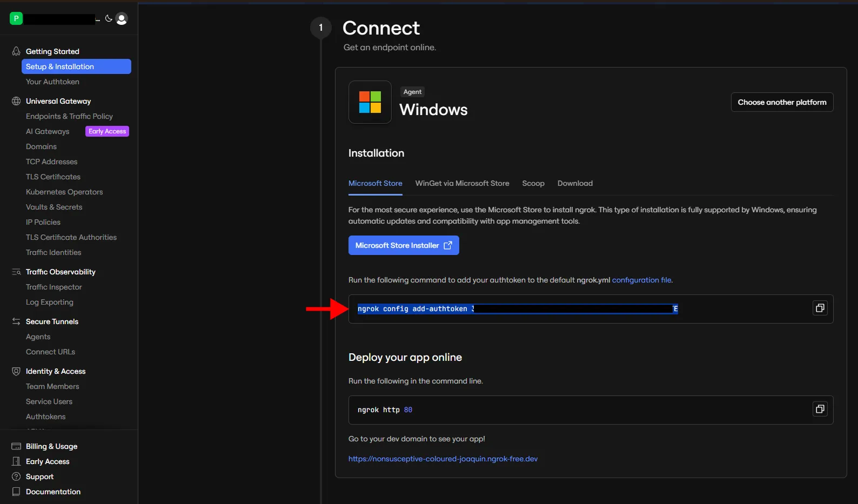
Task: Click the green P workspace icon
Action: coord(16,19)
